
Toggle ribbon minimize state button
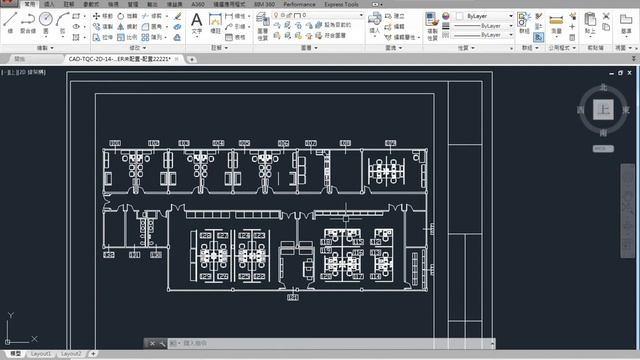coord(375,4)
